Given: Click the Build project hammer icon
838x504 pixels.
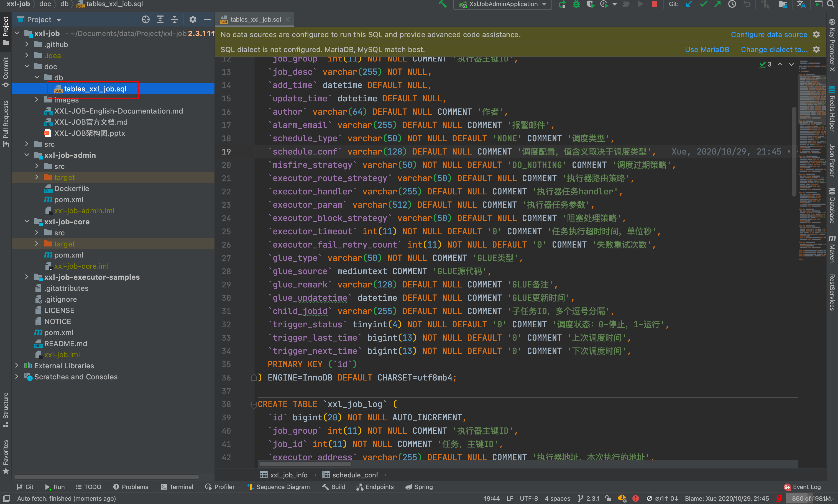Looking at the screenshot, I should point(443,4).
